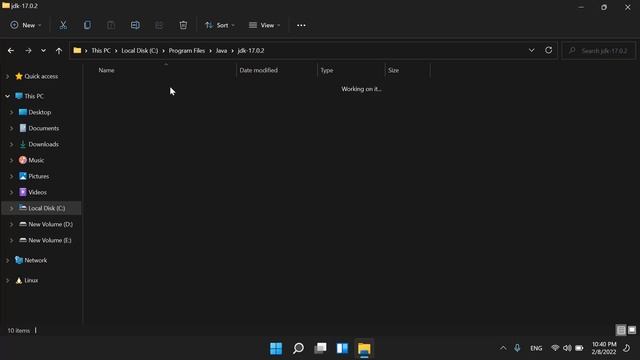
Task: Open volume speaker tray icon
Action: (x=567, y=348)
